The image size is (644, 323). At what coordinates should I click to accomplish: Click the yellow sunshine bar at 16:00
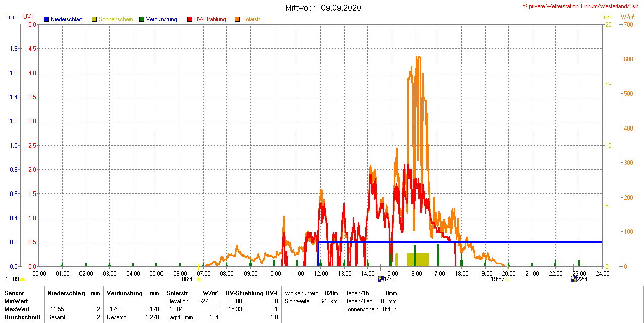coord(417,260)
